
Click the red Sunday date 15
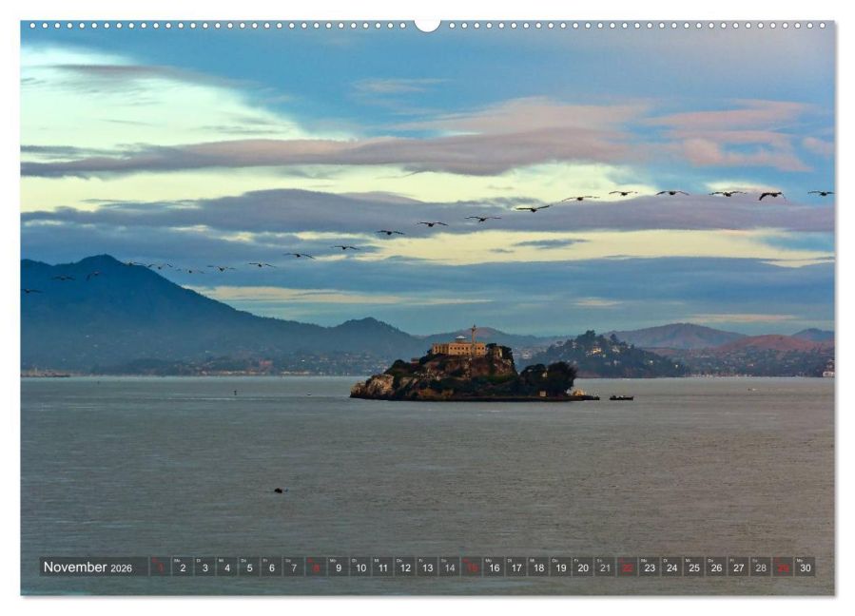click(471, 568)
